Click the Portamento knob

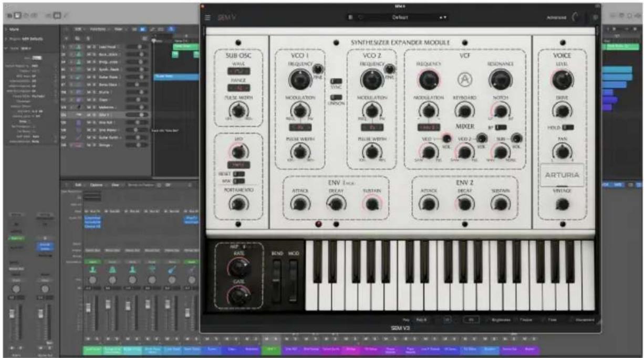point(238,203)
